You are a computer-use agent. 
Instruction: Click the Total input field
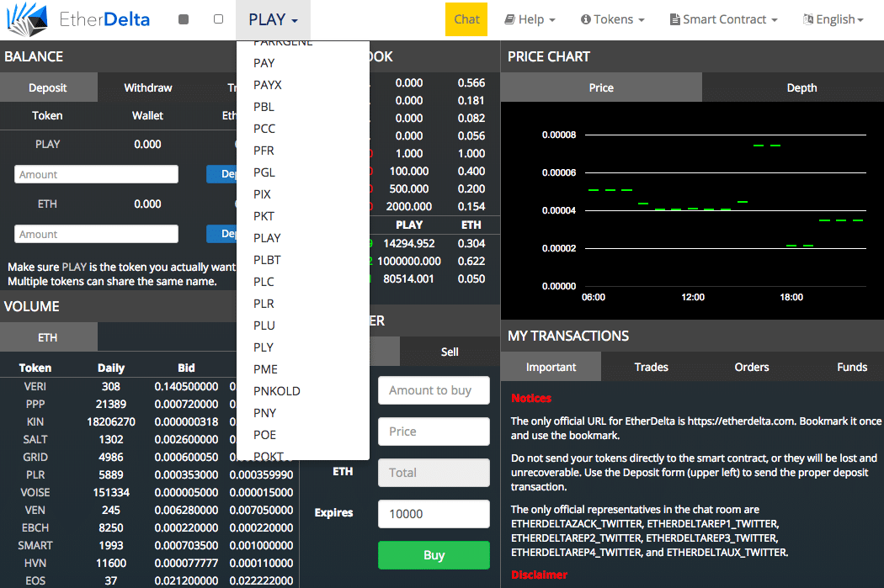434,473
